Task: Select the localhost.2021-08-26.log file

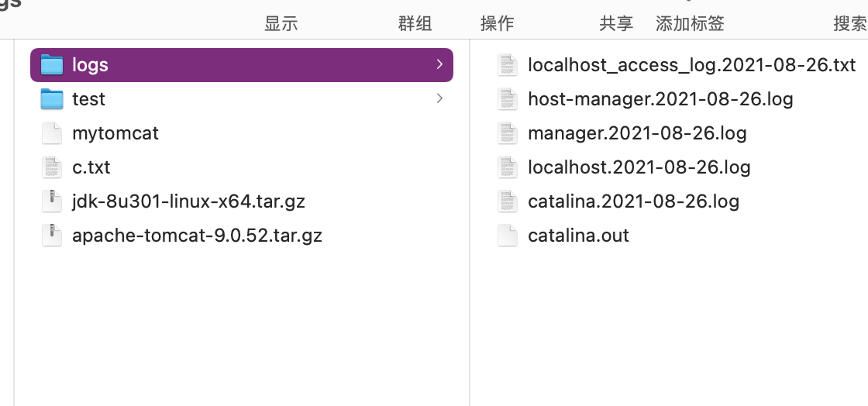Action: pos(639,167)
